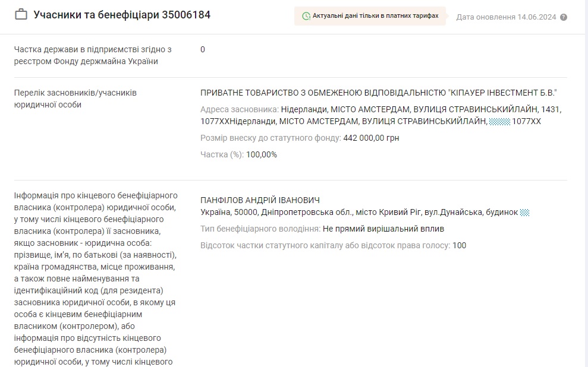Click the 'Дата оновлення 14.06.2024' text
The width and height of the screenshot is (588, 367).
[506, 17]
